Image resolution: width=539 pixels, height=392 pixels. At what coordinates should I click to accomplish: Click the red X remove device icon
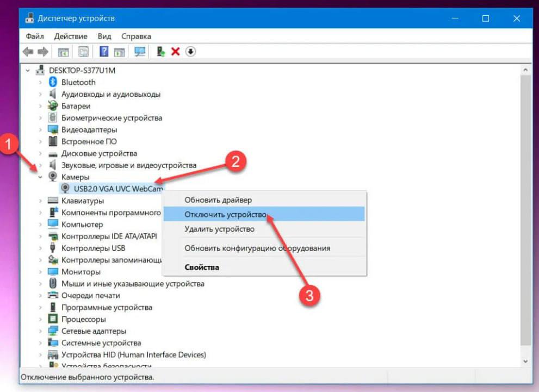tap(175, 52)
